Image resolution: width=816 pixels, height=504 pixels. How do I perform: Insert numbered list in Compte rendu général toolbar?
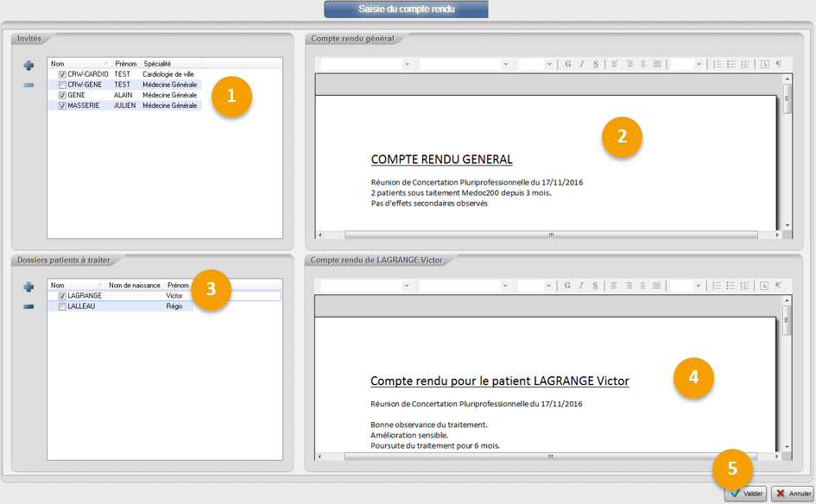(x=717, y=65)
